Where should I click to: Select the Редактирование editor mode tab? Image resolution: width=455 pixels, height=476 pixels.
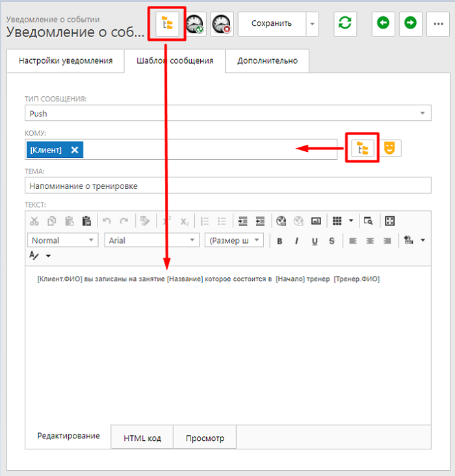tap(68, 436)
